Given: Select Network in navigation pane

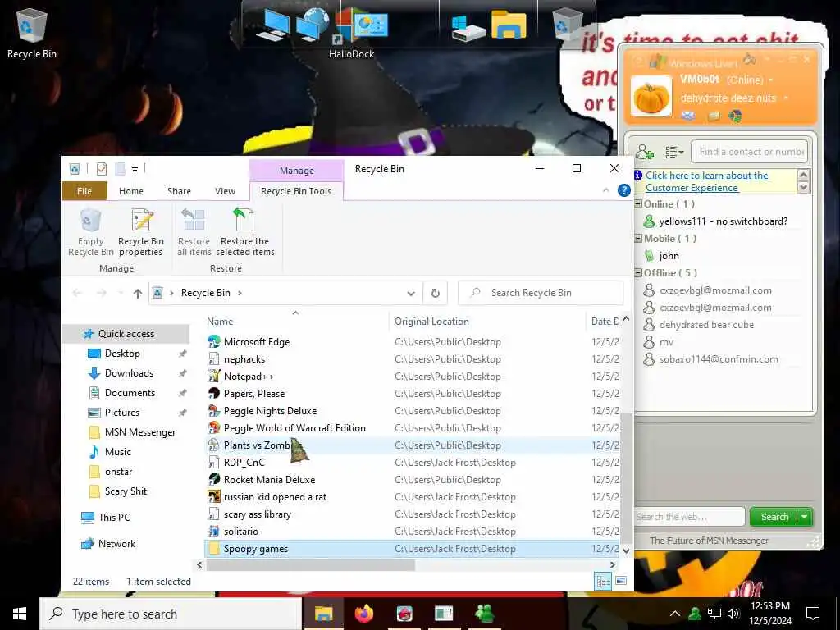Looking at the screenshot, I should tap(116, 544).
